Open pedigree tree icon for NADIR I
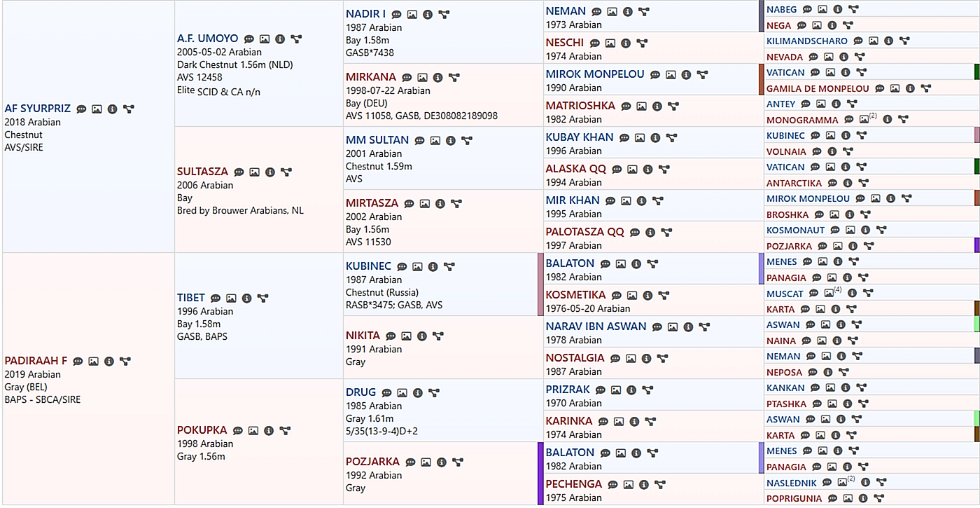The image size is (980, 508). [443, 15]
